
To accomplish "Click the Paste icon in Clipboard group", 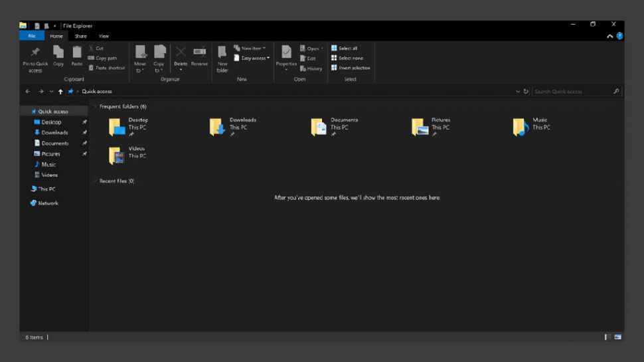I will click(x=77, y=52).
